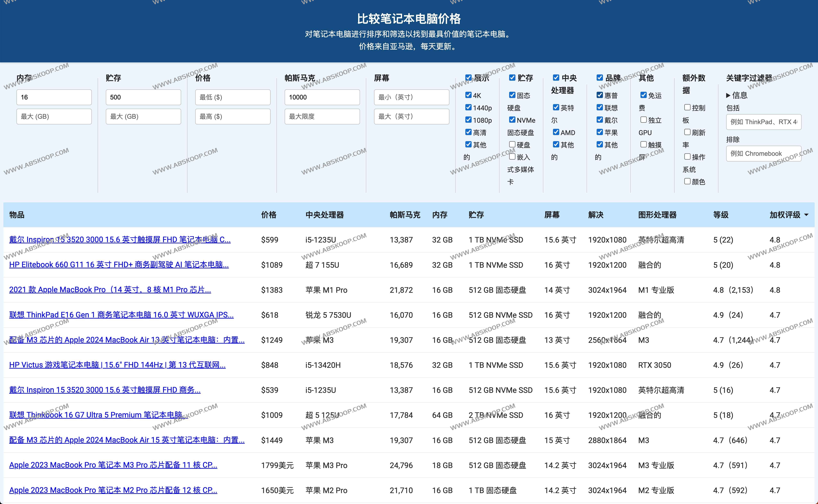Image resolution: width=818 pixels, height=504 pixels.
Task: Check the 刷新率 extra data option
Action: point(687,132)
